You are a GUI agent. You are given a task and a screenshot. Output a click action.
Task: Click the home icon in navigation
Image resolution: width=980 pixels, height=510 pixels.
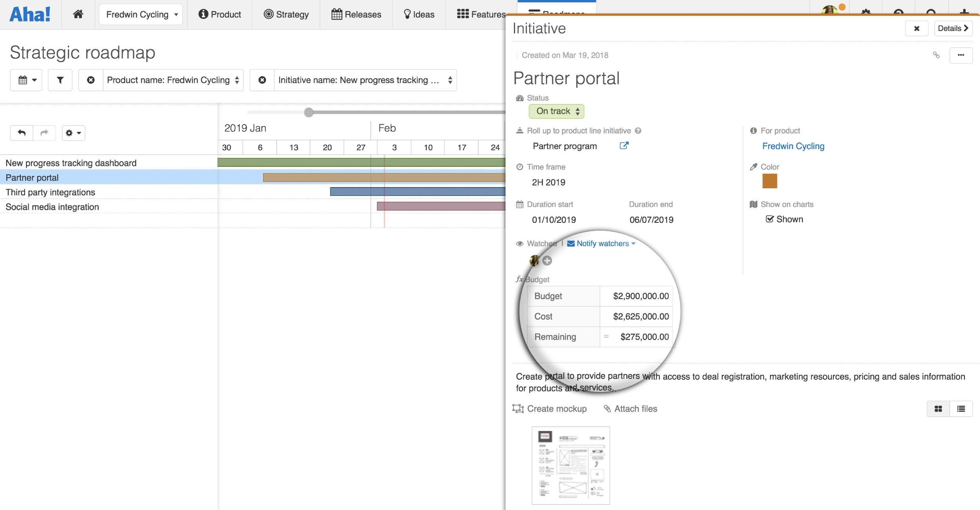78,15
